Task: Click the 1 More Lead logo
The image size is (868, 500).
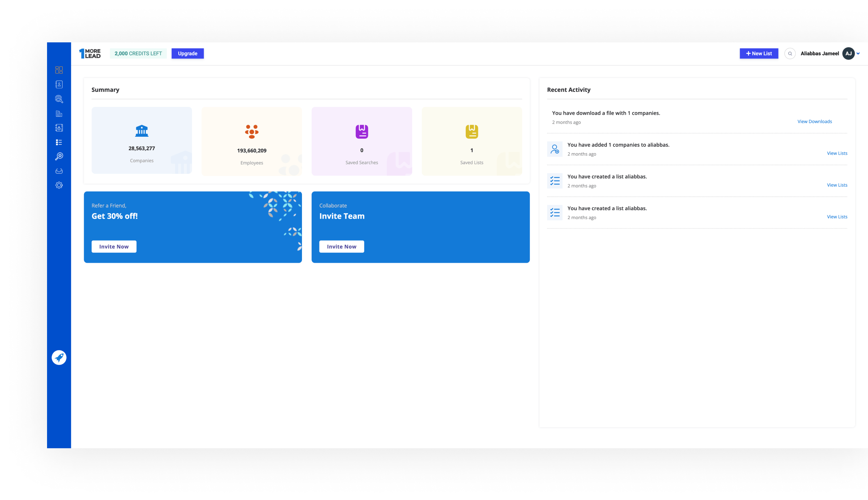Action: click(90, 54)
